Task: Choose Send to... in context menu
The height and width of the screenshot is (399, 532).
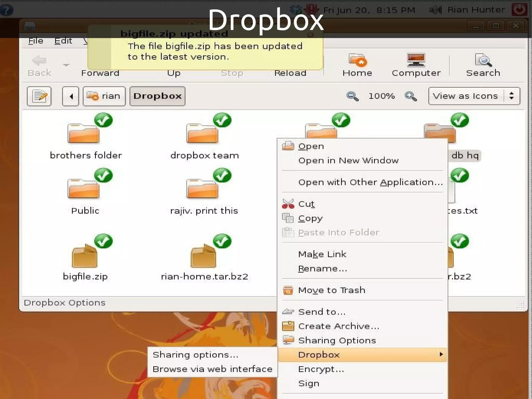Action: (362, 312)
